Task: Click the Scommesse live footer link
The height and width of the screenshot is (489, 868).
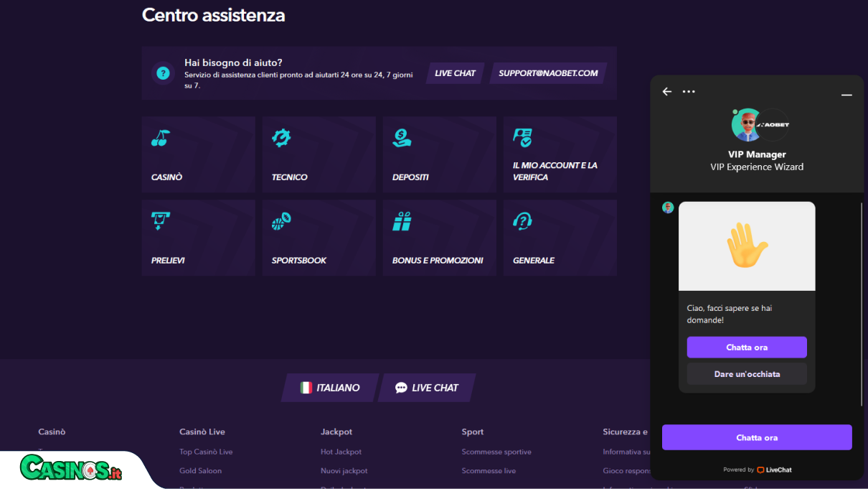Action: (x=489, y=471)
